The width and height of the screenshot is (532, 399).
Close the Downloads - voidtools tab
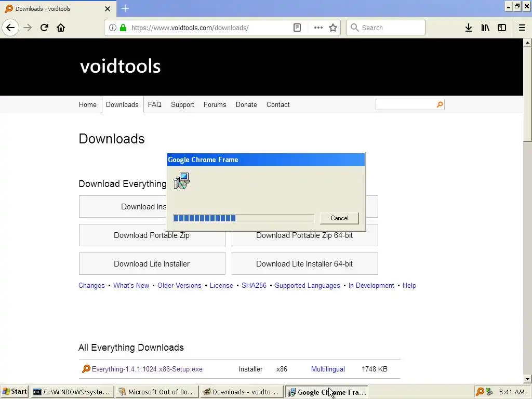tap(107, 9)
